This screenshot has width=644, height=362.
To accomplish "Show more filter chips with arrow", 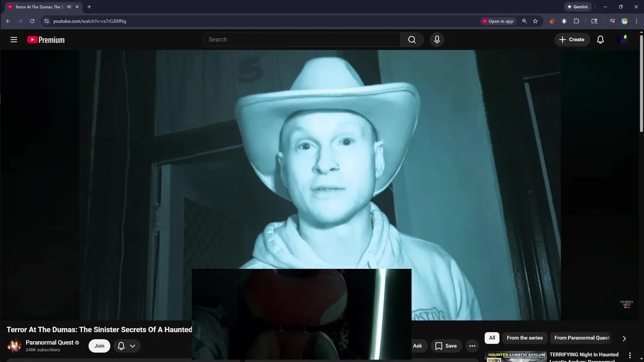I will coord(624,338).
